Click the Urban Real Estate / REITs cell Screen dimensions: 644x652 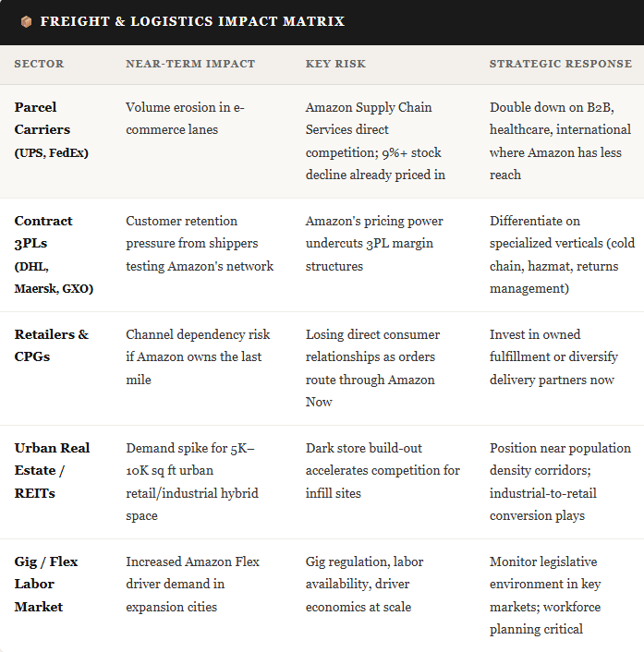(x=52, y=470)
